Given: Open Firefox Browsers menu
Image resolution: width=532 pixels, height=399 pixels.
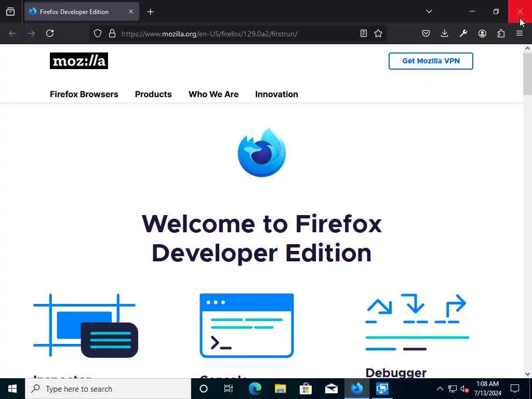Looking at the screenshot, I should [x=84, y=95].
